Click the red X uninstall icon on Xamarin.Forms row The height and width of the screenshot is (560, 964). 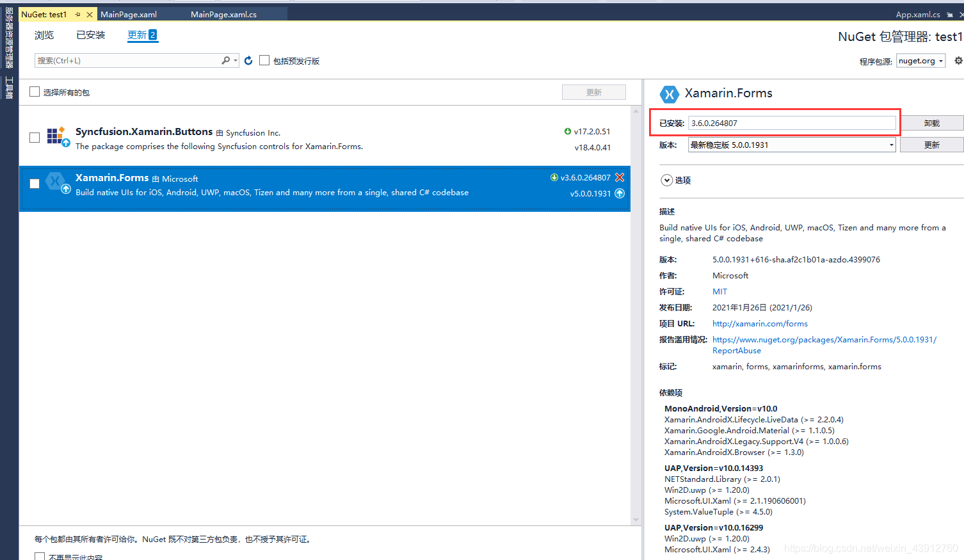(619, 177)
